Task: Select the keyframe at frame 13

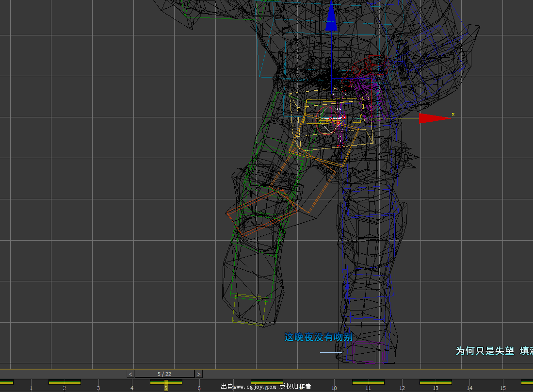Action: [436, 382]
